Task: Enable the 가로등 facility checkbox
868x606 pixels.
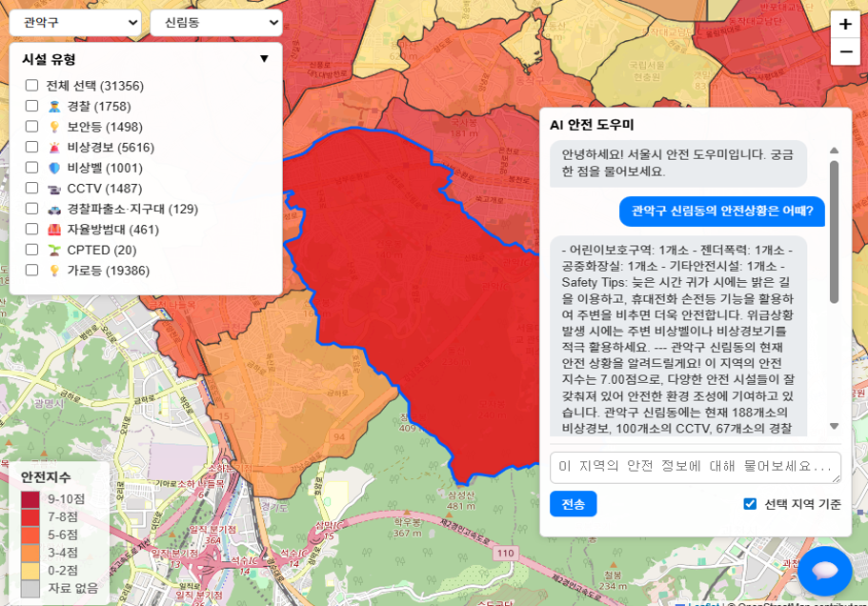Action: [x=31, y=270]
